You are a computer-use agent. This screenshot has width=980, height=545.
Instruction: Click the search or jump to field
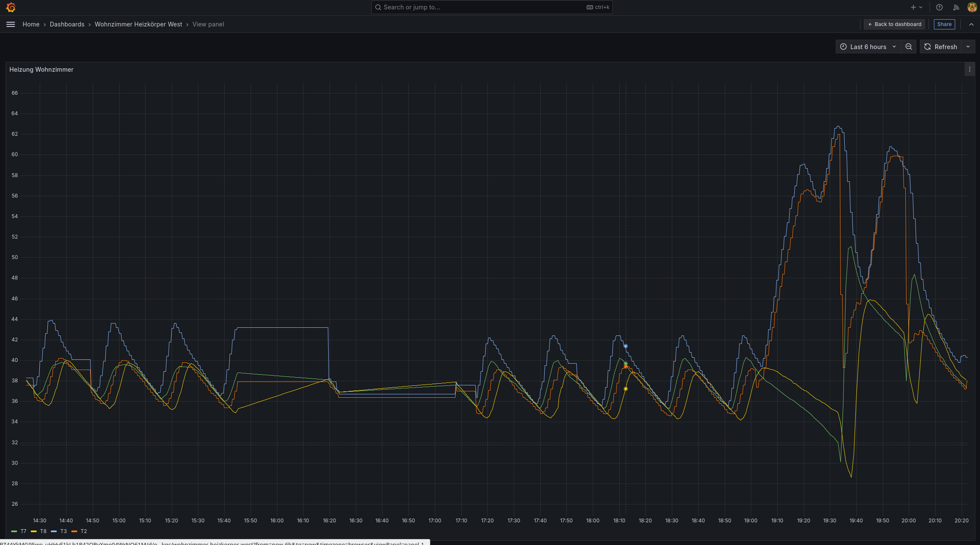point(492,7)
